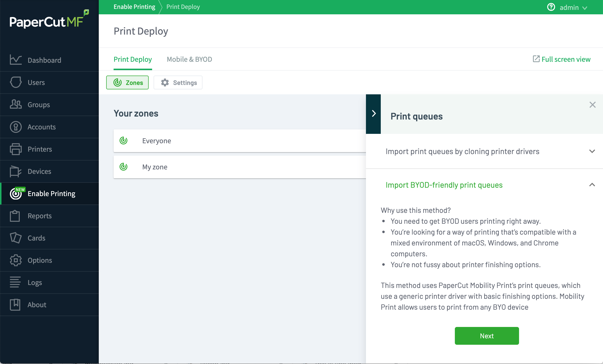603x364 pixels.
Task: Select the Groups sidebar icon
Action: (x=16, y=104)
